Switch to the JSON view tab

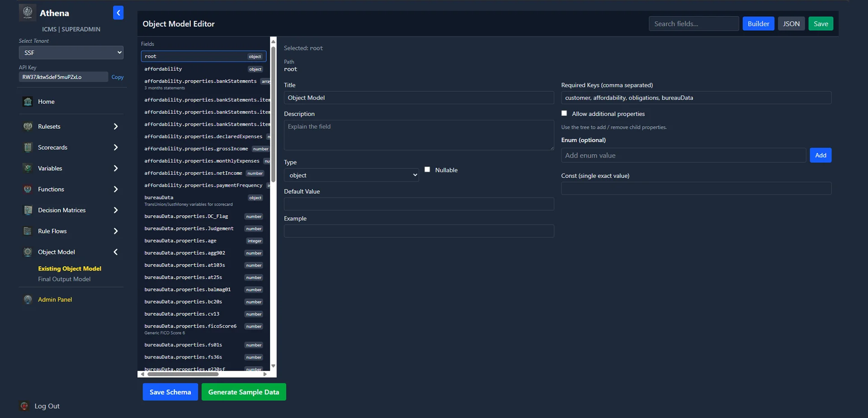(x=791, y=24)
